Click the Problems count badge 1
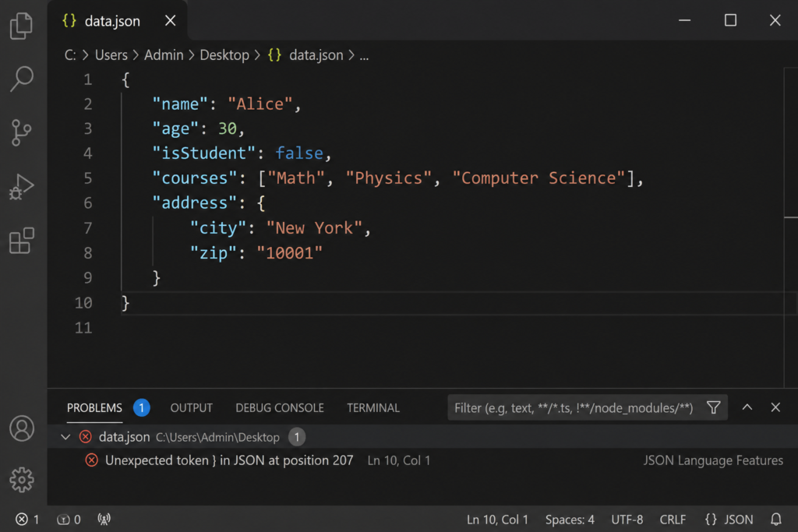Viewport: 798px width, 532px height. tap(142, 408)
